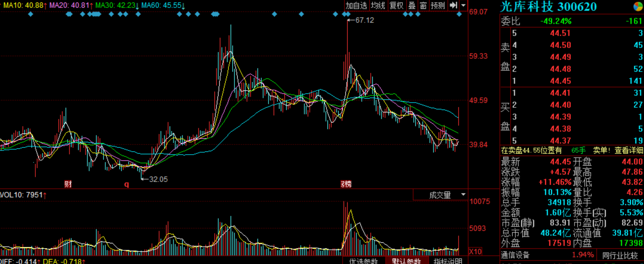Switch to the 优选参数 tab
Viewport: 644px width, 264px height.
click(x=363, y=261)
